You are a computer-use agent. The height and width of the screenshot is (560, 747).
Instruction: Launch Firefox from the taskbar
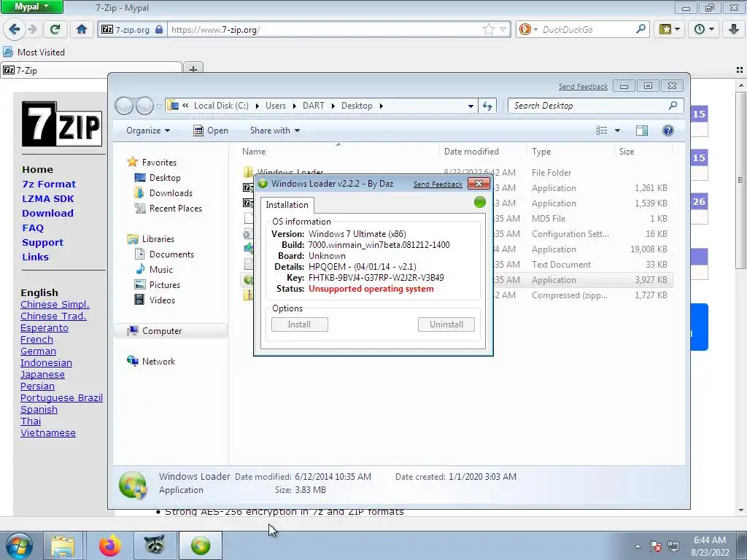(x=110, y=545)
